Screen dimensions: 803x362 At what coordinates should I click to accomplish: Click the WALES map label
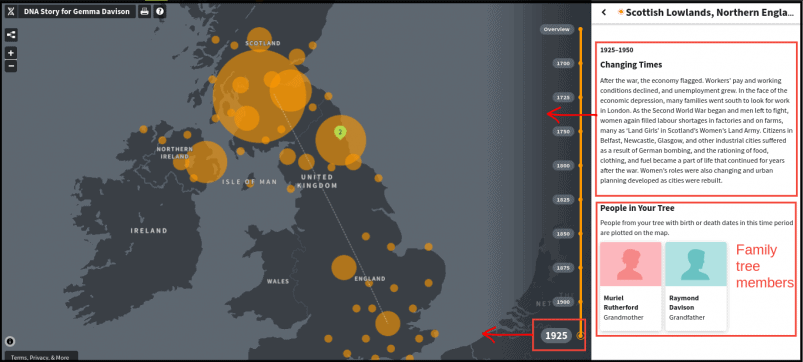[278, 281]
